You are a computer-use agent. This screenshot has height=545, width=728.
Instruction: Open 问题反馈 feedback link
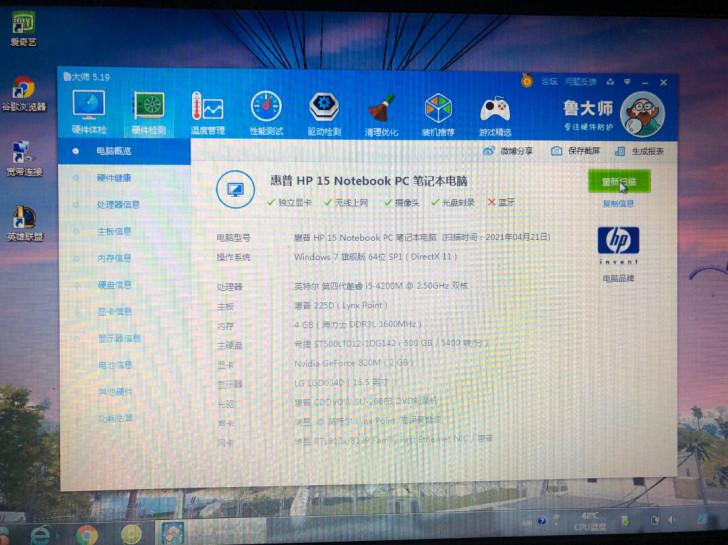(x=580, y=82)
